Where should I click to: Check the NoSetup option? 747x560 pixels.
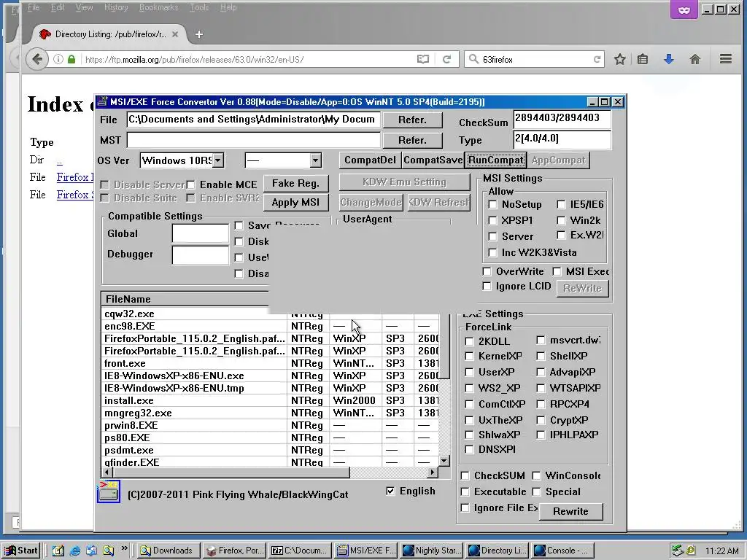[492, 205]
